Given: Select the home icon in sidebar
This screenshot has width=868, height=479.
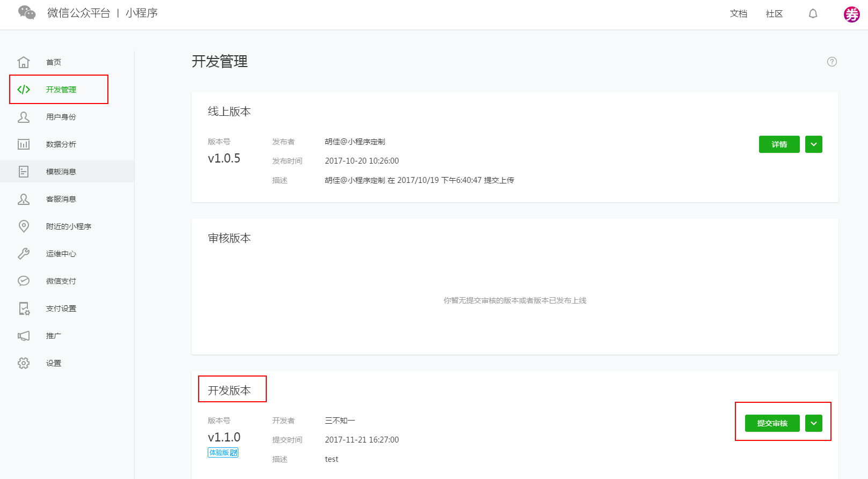Looking at the screenshot, I should pos(24,62).
